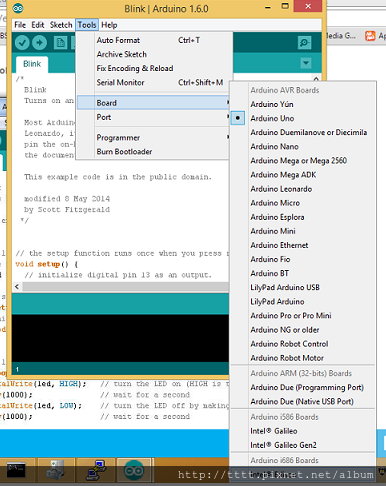Image resolution: width=386 pixels, height=486 pixels.
Task: Select Intel Galileo board
Action: [x=303, y=431]
